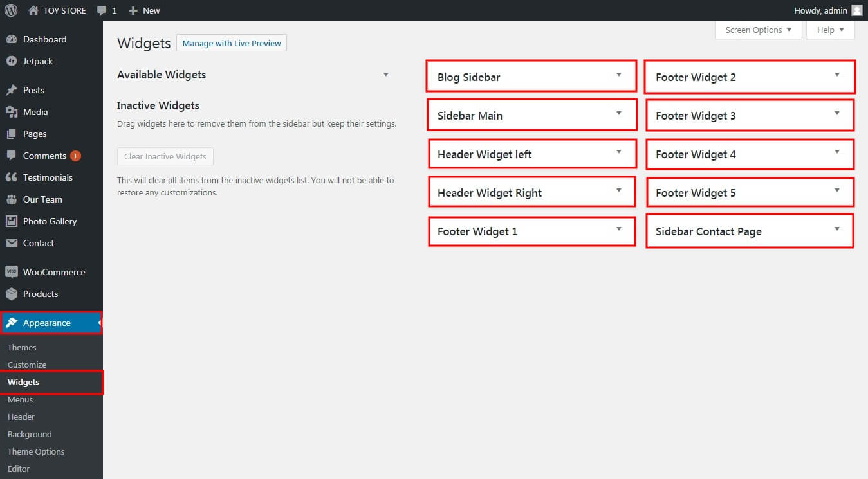Open the admin user avatar
The image size is (868, 479).
[856, 10]
